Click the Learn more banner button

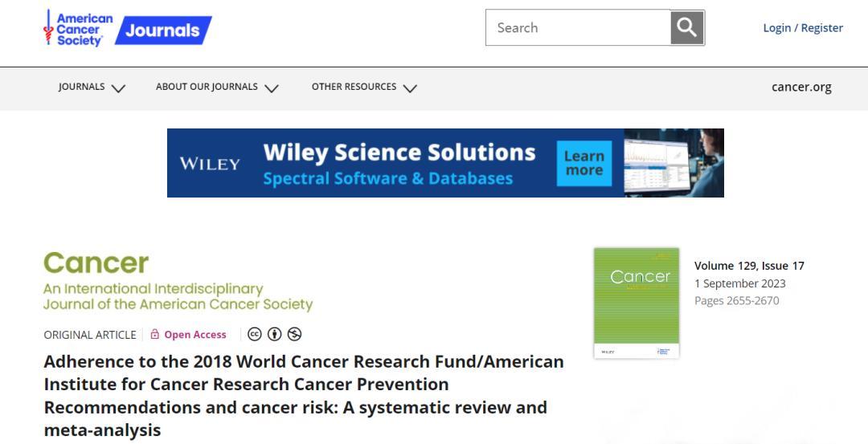pyautogui.click(x=584, y=163)
